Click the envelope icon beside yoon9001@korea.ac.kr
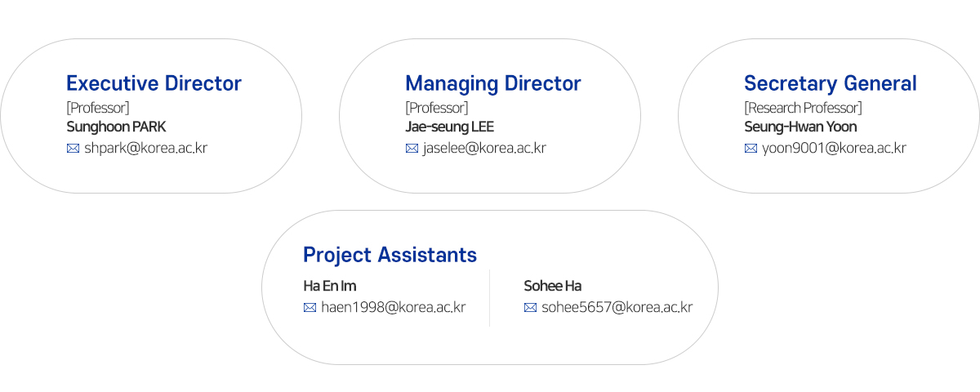980x392 pixels. tap(751, 149)
